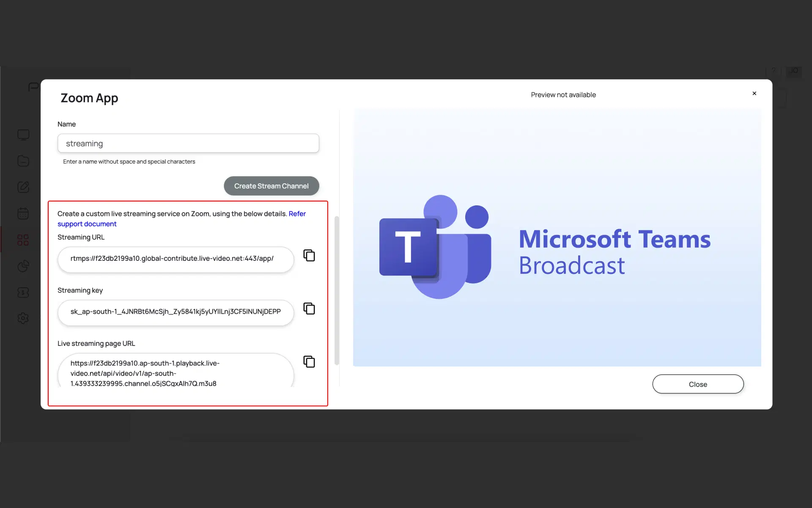Open the pie chart reports icon
The height and width of the screenshot is (508, 812).
(x=23, y=266)
